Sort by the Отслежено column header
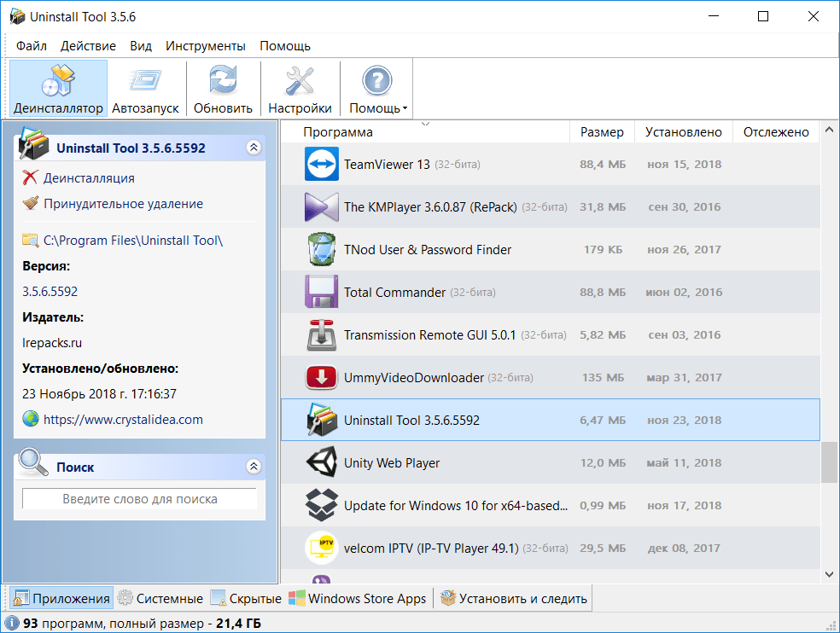 (776, 132)
